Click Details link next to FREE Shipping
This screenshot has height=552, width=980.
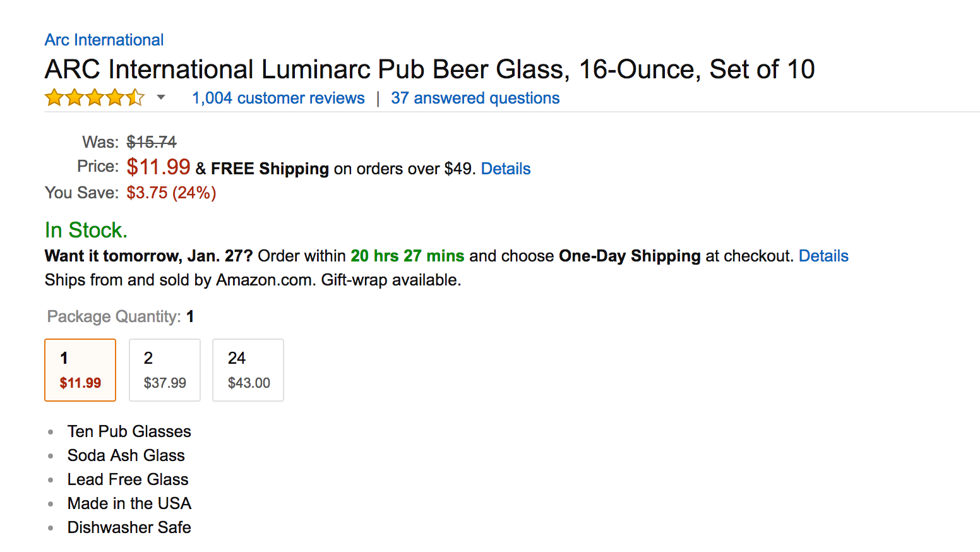505,169
